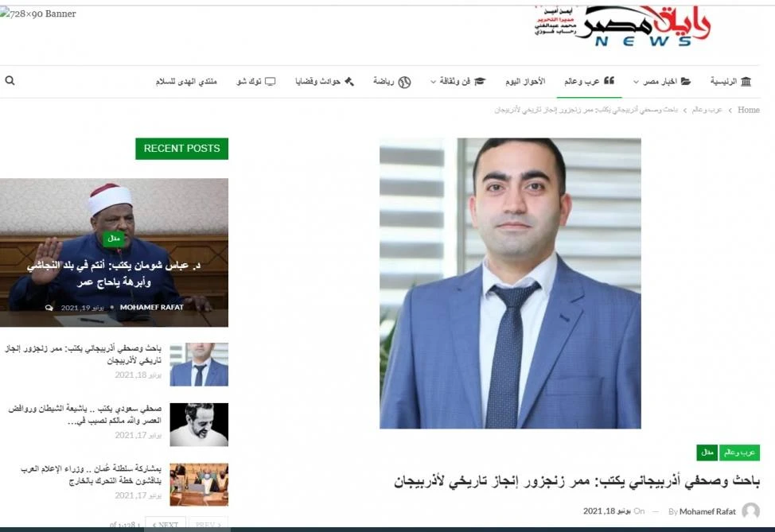The image size is (775, 532).
Task: Click the graduation cap icon for فن وثقافة
Action: click(x=480, y=81)
